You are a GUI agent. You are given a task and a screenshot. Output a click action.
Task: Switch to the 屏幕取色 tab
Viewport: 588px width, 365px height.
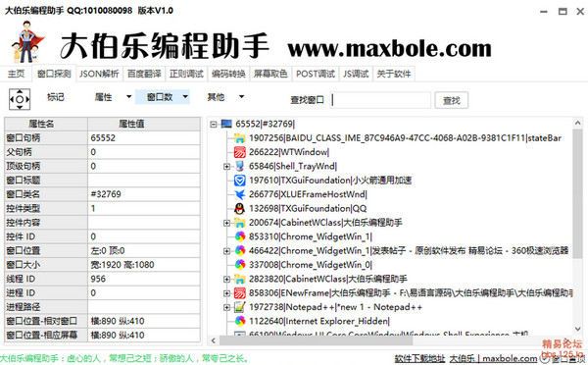point(270,74)
